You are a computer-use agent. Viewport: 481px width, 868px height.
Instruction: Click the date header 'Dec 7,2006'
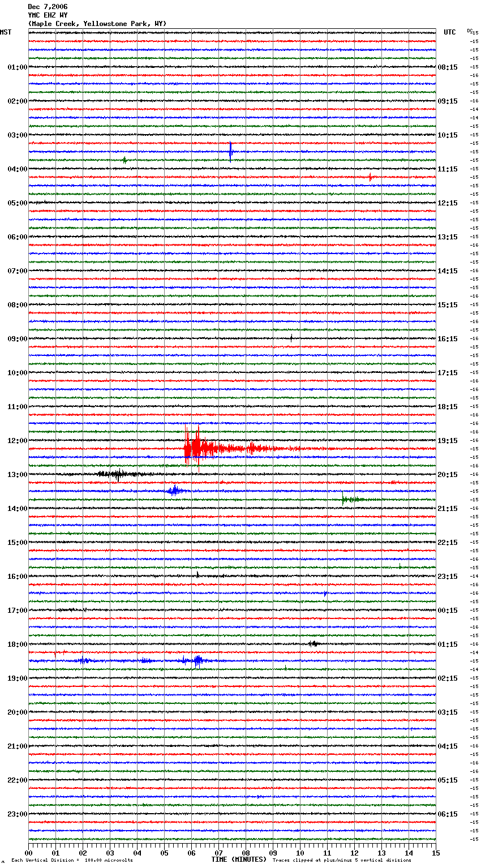pyautogui.click(x=48, y=7)
